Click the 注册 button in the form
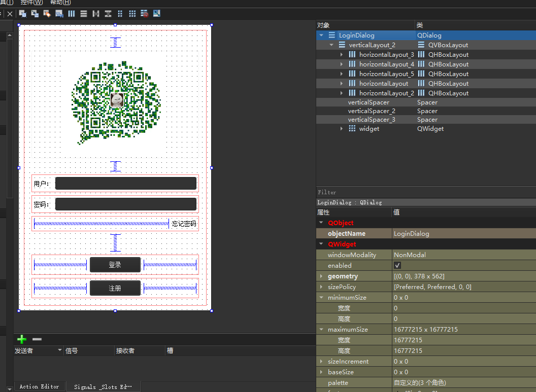This screenshot has height=392, width=536. (x=115, y=288)
